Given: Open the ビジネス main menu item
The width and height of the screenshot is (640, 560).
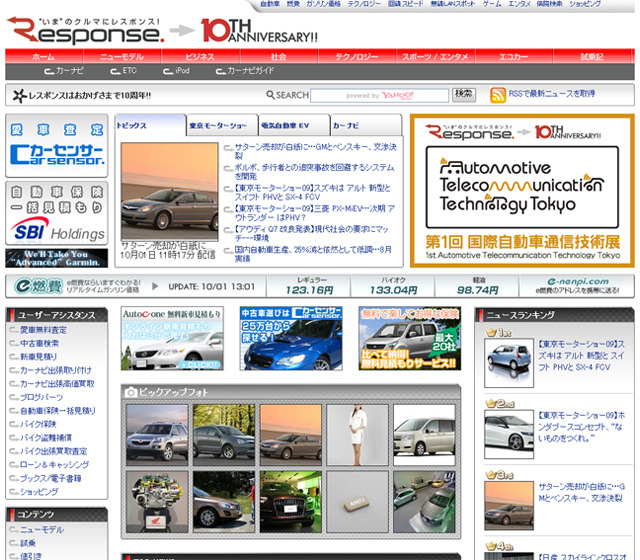Looking at the screenshot, I should (x=200, y=56).
